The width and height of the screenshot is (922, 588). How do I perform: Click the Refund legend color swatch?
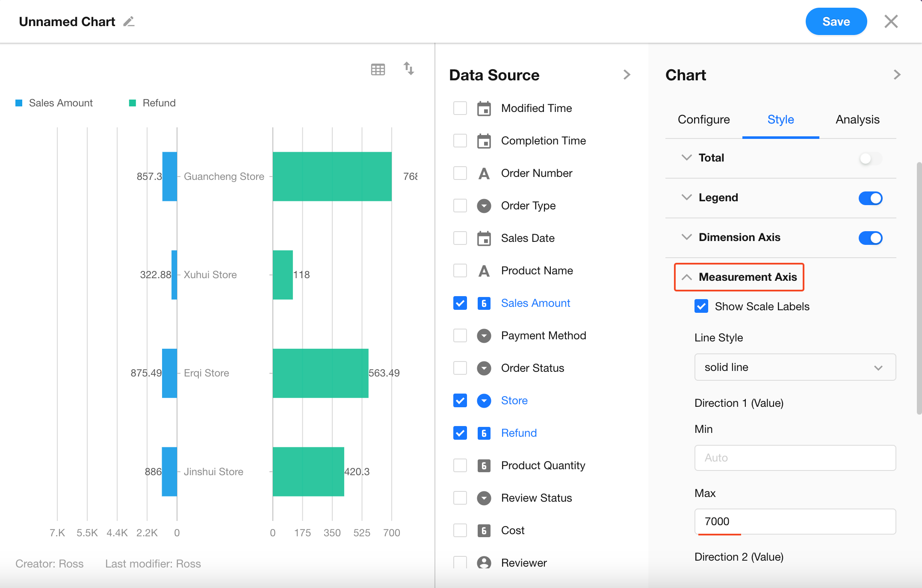pos(133,103)
